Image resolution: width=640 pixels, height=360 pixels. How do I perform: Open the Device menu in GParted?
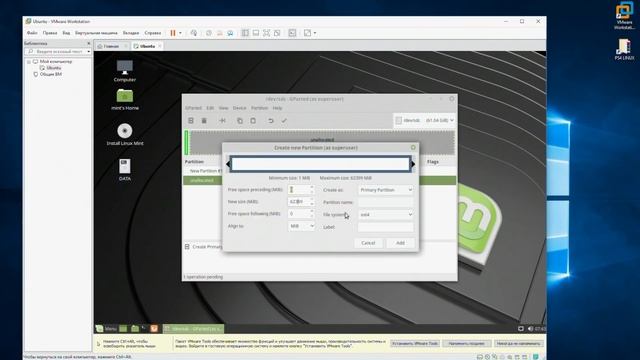coord(240,108)
